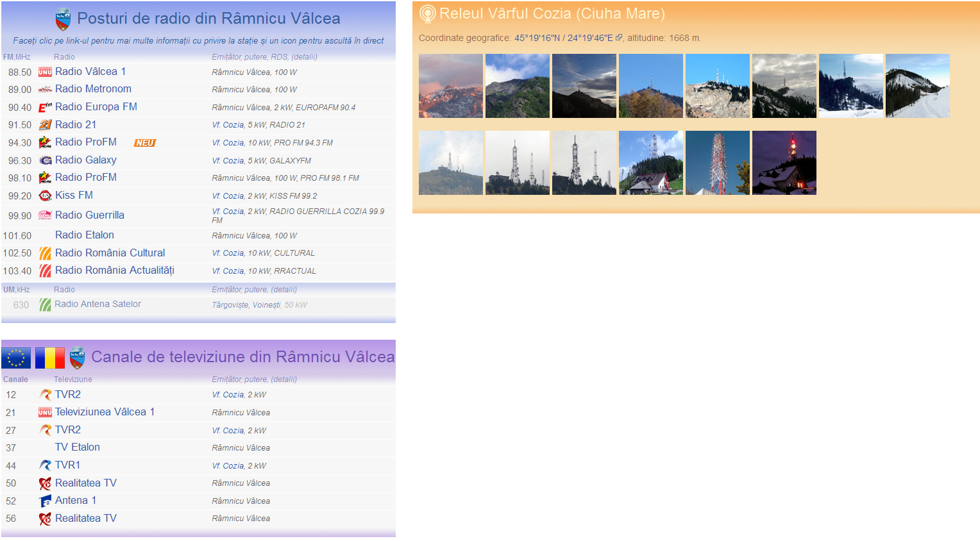This screenshot has height=541, width=980.
Task: Open the snowy slope with road thumbnail
Action: click(918, 86)
